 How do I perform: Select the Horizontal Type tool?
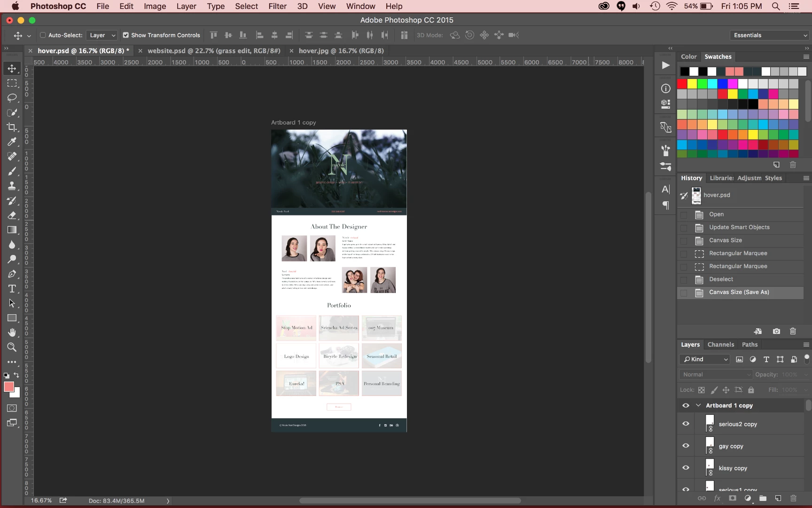pyautogui.click(x=12, y=288)
